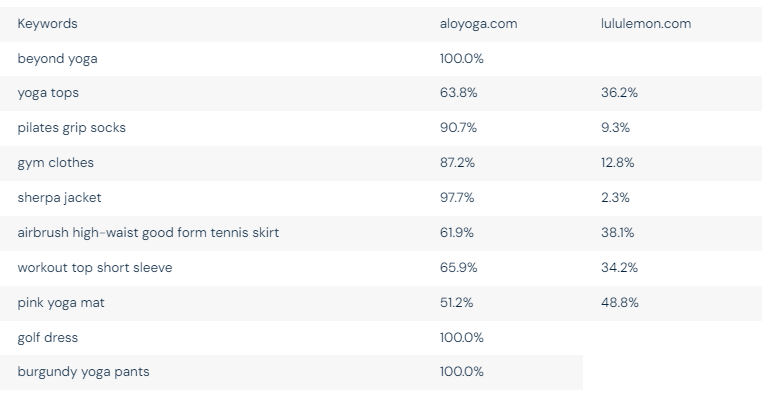This screenshot has width=771, height=396.
Task: Select the 'burgundy yoga pants' keyword
Action: point(83,372)
